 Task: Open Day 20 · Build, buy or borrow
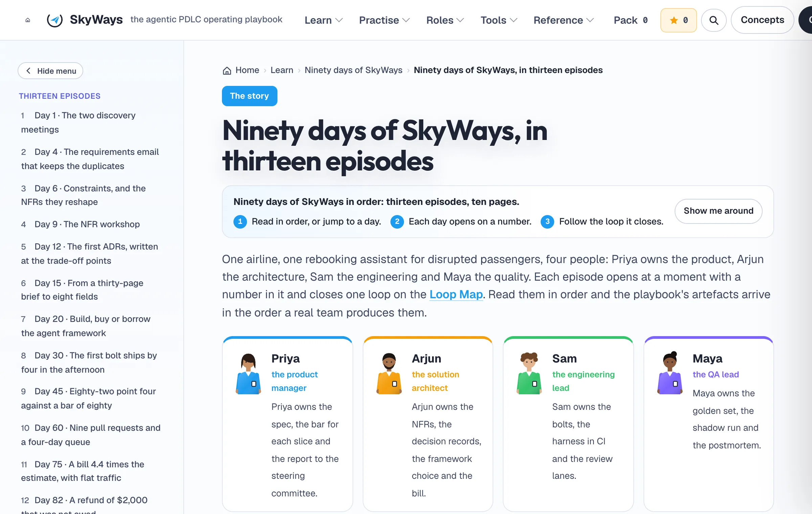[91, 326]
